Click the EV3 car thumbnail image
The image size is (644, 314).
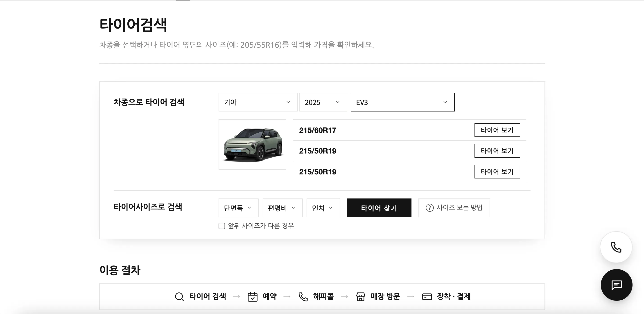(252, 145)
